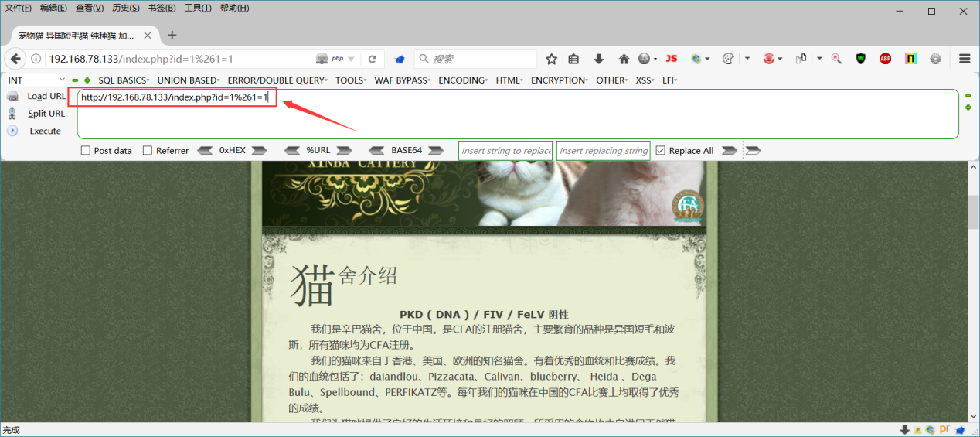Viewport: 980px width, 437px height.
Task: Open the bookmarks list icon
Action: pos(573,59)
